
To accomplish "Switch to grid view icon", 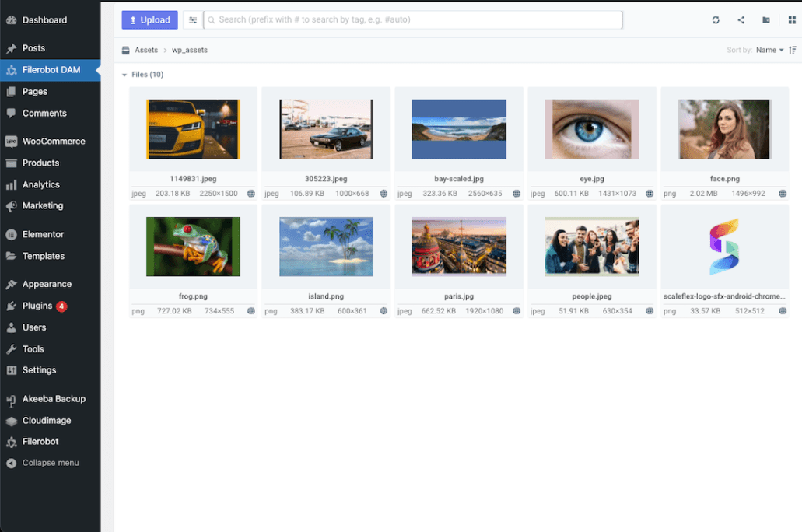I will (x=792, y=20).
